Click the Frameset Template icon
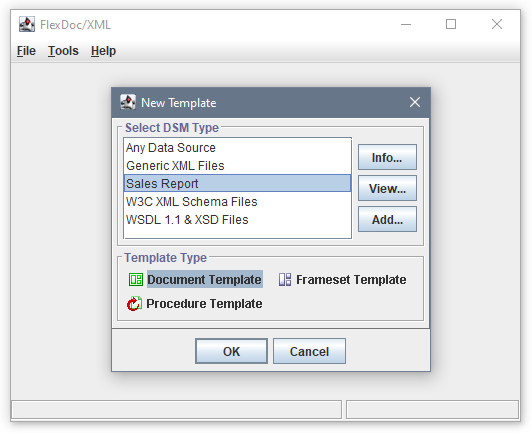The width and height of the screenshot is (532, 433). 285,280
